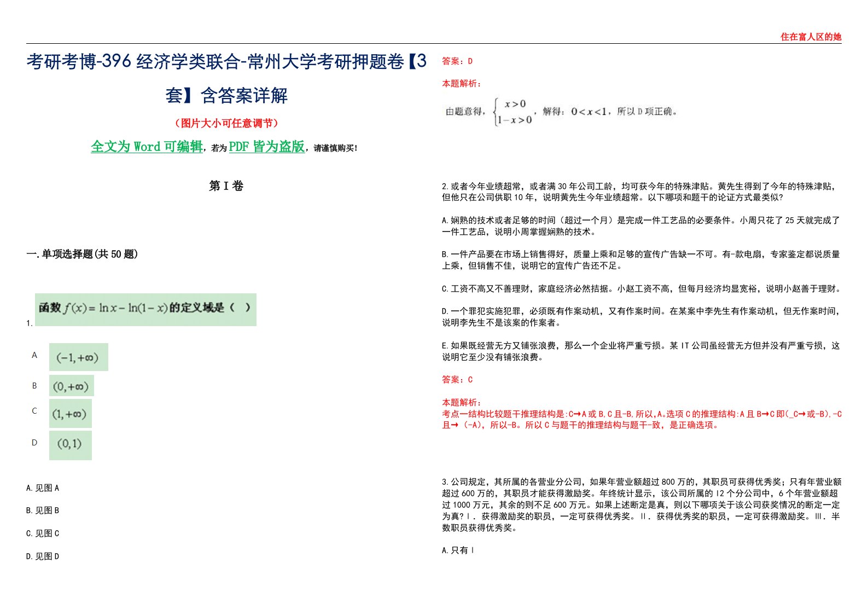
Task: Click the question 1 formula image
Action: click(145, 310)
